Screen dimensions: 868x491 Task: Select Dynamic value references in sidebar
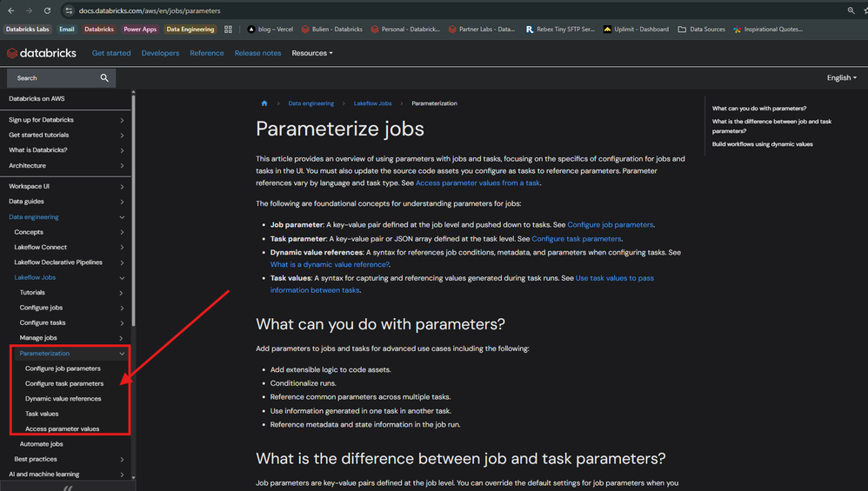point(63,399)
